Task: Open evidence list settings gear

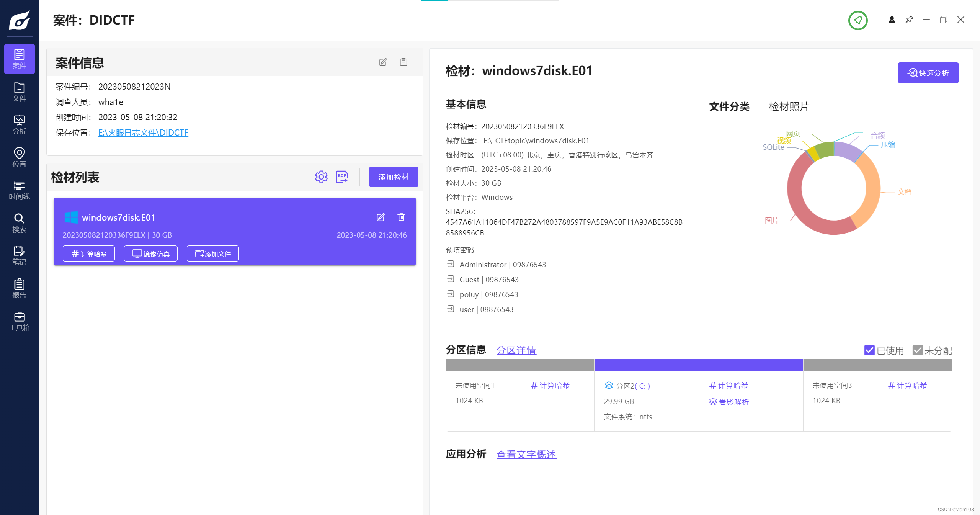Action: click(321, 177)
